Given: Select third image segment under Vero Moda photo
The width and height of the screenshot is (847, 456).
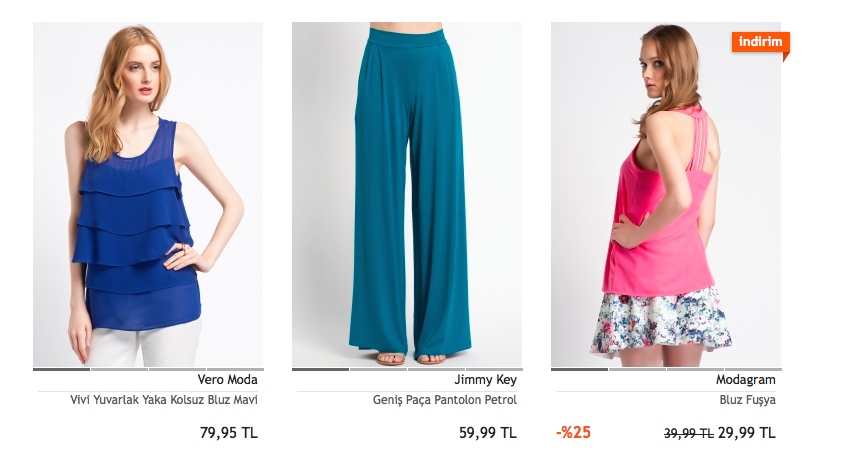Looking at the screenshot, I should click(177, 370).
